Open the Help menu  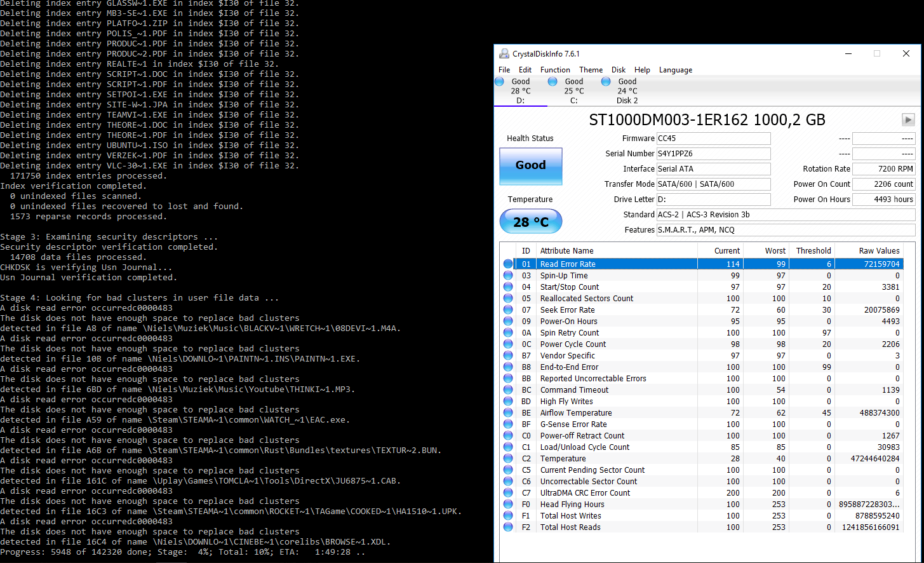[642, 70]
